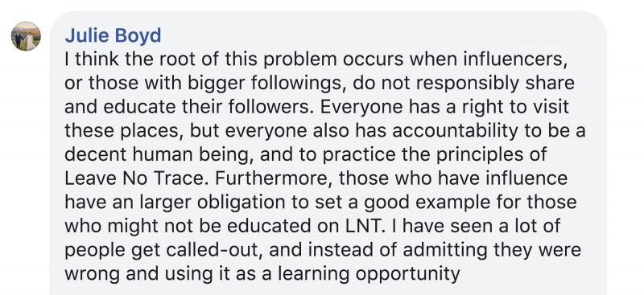The height and width of the screenshot is (295, 644).
Task: Click the word "wrong" in the last line
Action: [93, 274]
